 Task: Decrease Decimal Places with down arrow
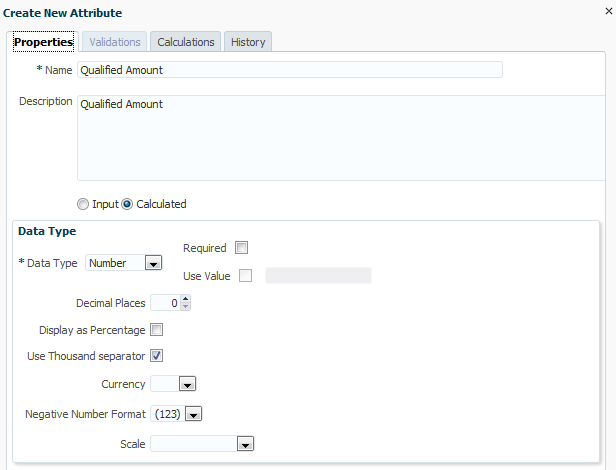click(x=185, y=306)
